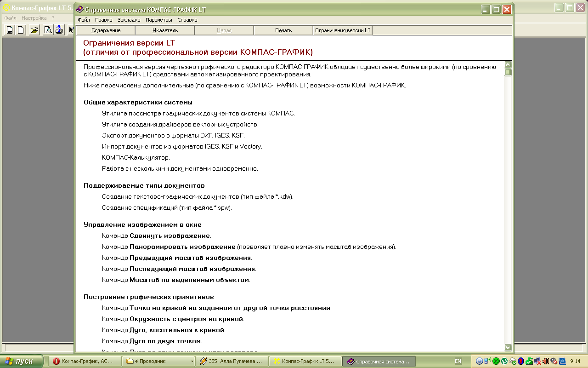Click heading 'Общие характеристики системы'
Image resolution: width=588 pixels, height=368 pixels.
(138, 102)
